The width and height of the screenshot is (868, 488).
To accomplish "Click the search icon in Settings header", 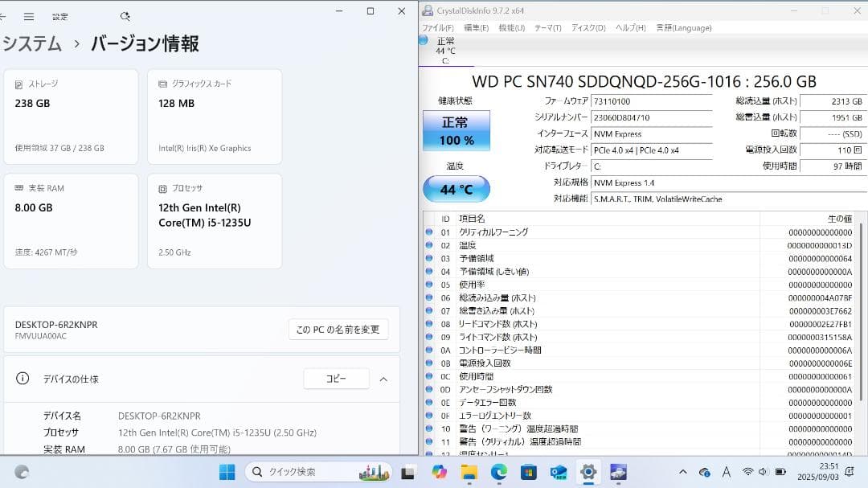I will click(x=125, y=16).
